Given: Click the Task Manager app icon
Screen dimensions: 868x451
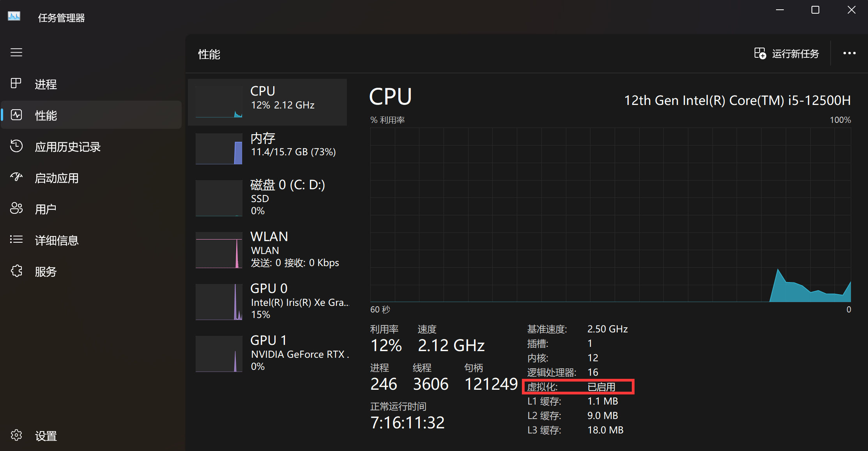Looking at the screenshot, I should pyautogui.click(x=14, y=16).
